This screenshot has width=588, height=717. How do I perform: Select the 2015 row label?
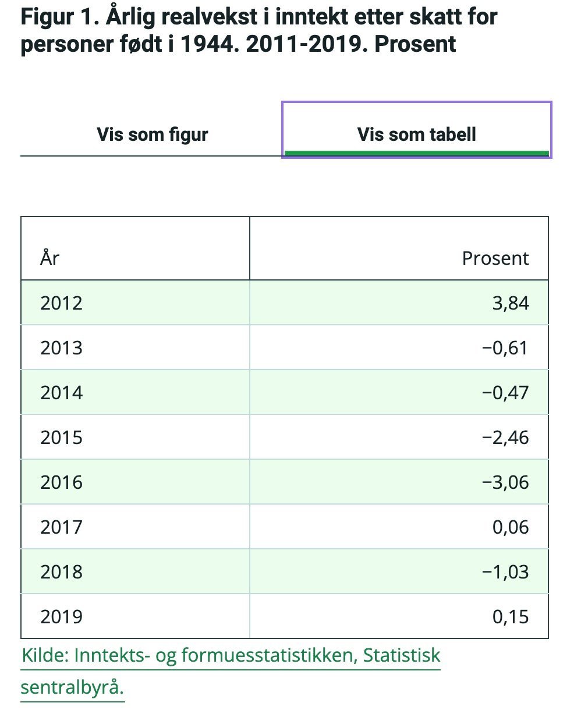pyautogui.click(x=61, y=438)
